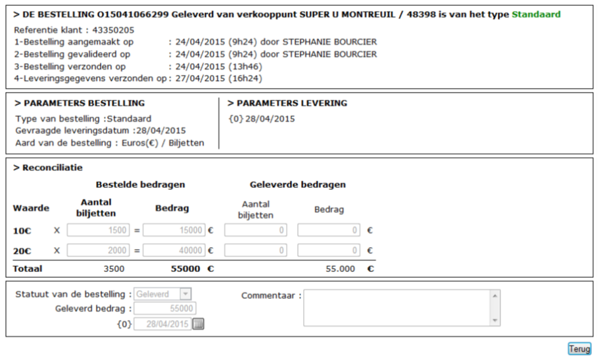
Task: Click the Reconciliatie section heading
Action: (48, 168)
